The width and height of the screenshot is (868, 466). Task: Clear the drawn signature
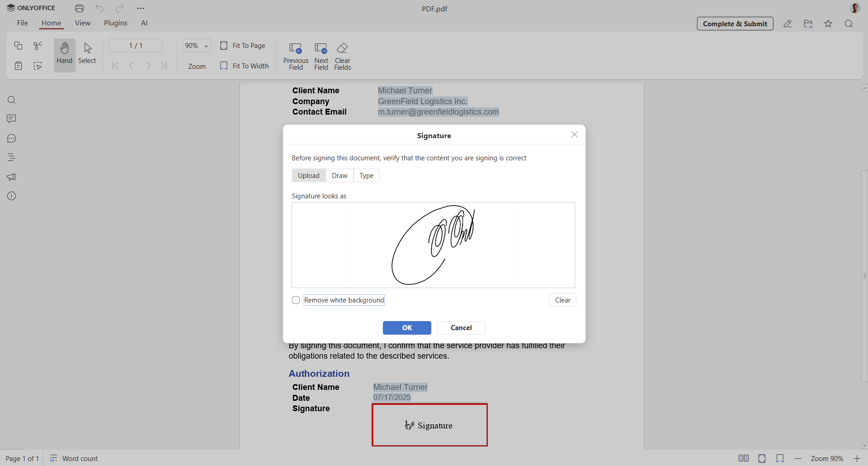coord(562,300)
